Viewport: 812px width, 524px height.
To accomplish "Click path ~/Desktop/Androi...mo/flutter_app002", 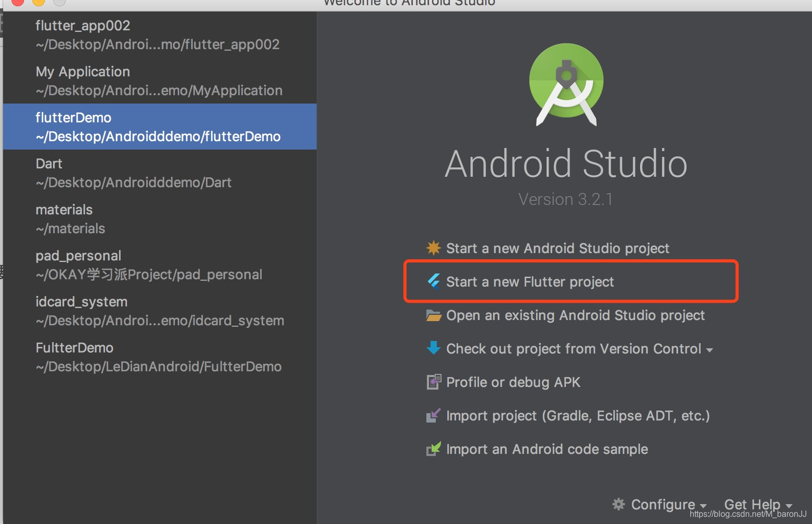I will pos(157,44).
